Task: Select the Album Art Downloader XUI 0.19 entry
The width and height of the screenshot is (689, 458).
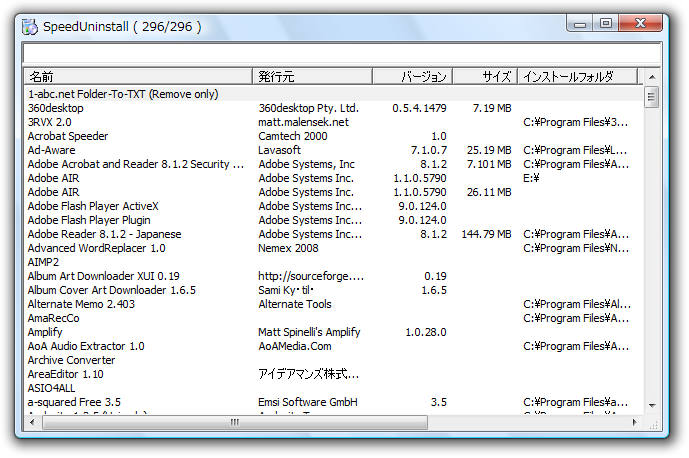Action: (103, 276)
